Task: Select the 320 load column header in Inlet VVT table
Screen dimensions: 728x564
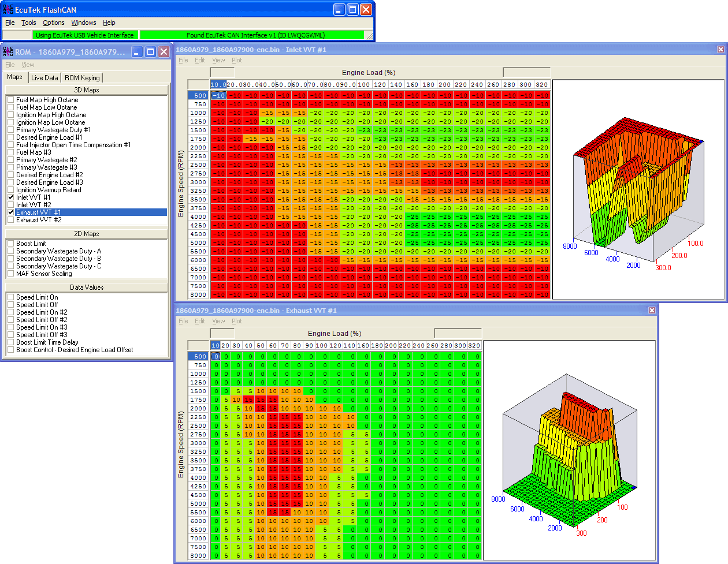Action: click(x=542, y=84)
